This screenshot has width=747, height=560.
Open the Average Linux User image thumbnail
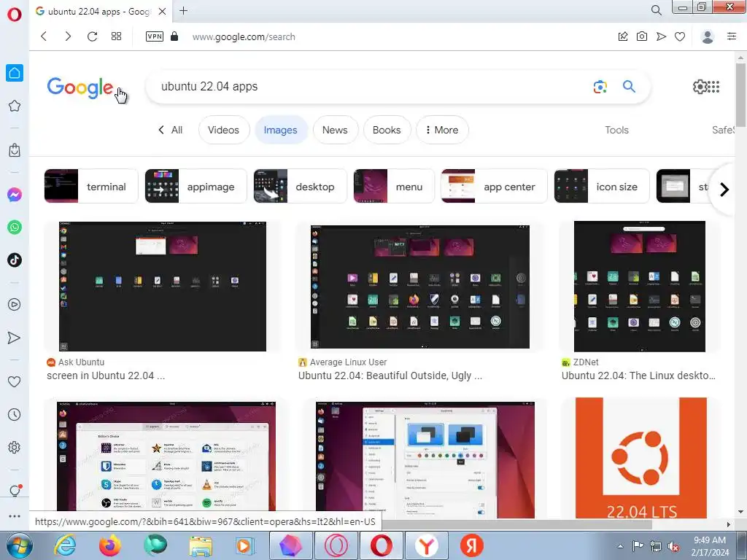pyautogui.click(x=419, y=287)
